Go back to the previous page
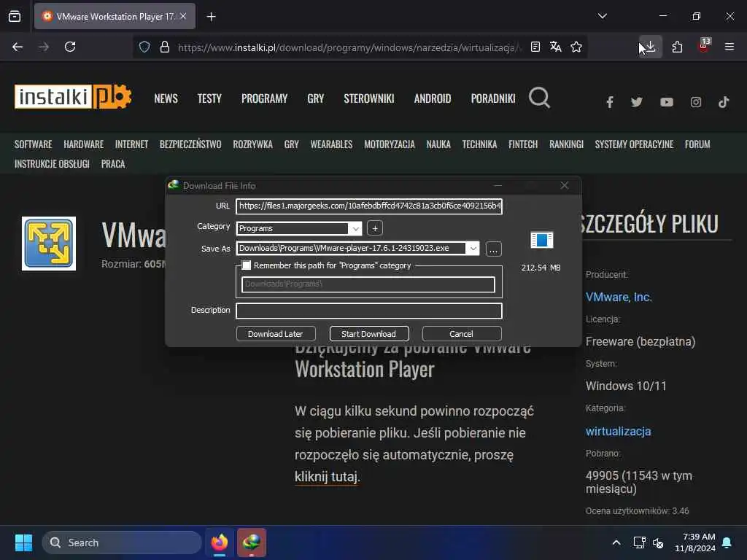Screen dimensions: 747x560 pyautogui.click(x=18, y=47)
